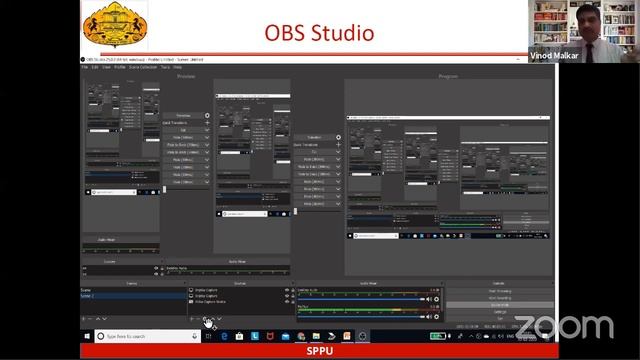Remove the selected source with the Sources minus icon
This screenshot has width=640, height=360.
(198, 319)
